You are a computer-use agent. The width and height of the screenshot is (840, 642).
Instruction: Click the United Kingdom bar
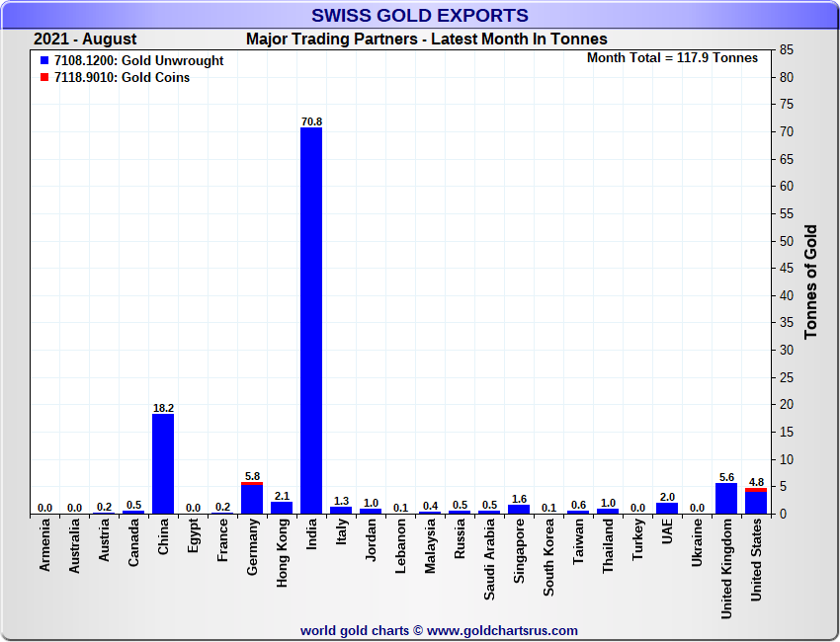[x=726, y=499]
